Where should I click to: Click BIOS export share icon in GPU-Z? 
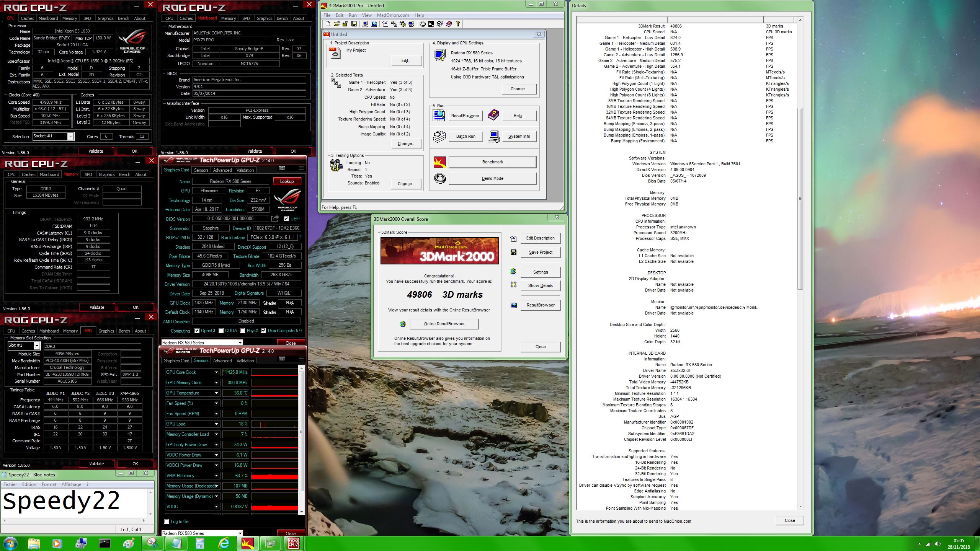pyautogui.click(x=275, y=218)
